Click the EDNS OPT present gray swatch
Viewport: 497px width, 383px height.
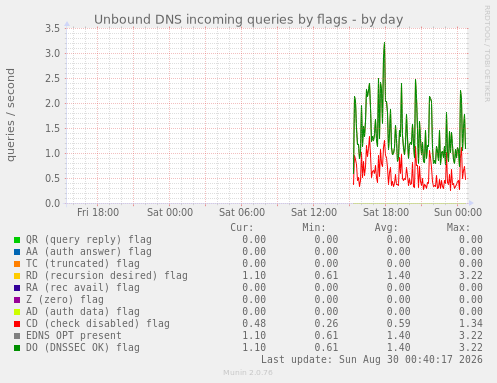[x=17, y=336]
